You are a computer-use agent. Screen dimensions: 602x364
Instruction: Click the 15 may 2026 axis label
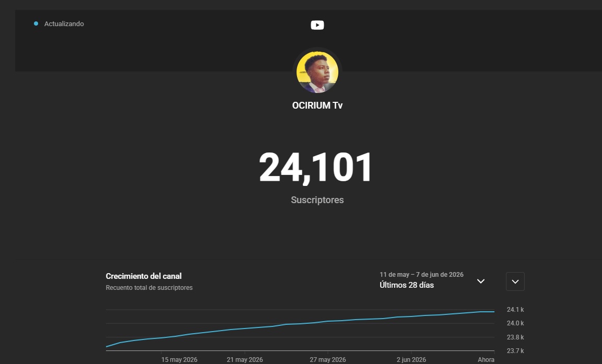coord(179,359)
